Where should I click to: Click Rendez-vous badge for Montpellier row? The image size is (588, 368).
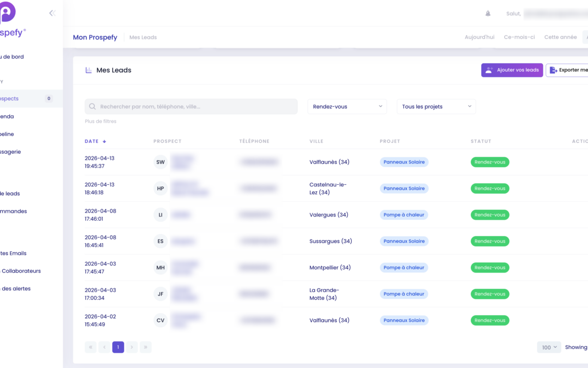coord(490,268)
